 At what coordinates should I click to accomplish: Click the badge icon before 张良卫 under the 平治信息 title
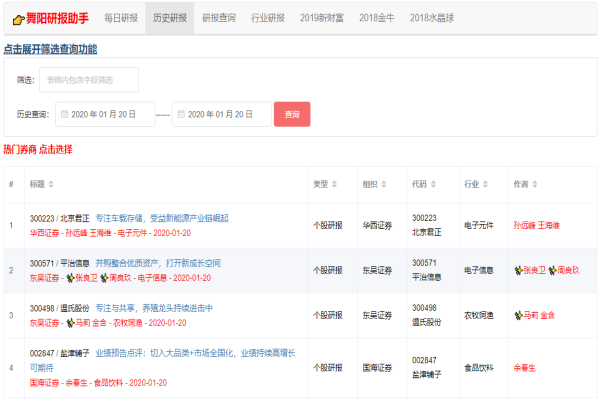[x=70, y=278]
